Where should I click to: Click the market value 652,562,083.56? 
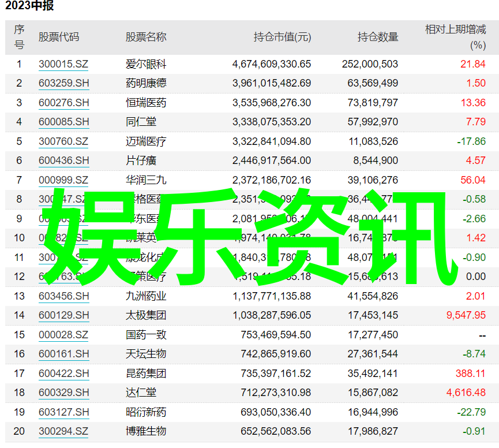pos(276,431)
